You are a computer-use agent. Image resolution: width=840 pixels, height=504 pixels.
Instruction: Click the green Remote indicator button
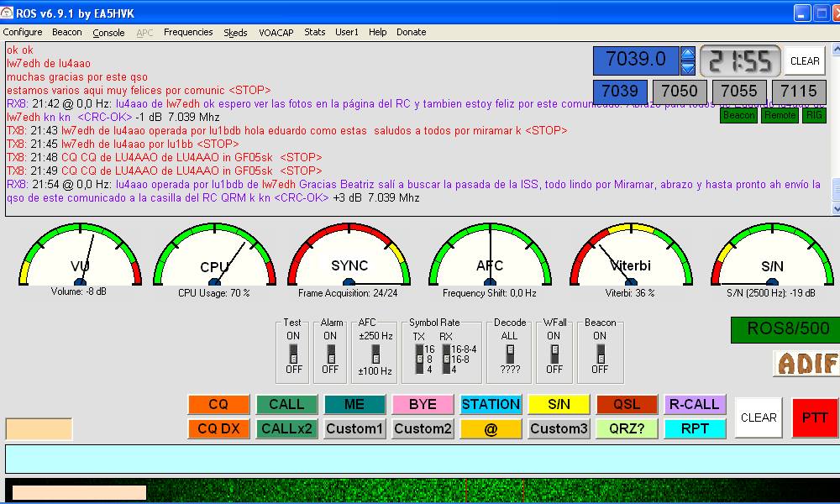pyautogui.click(x=780, y=115)
